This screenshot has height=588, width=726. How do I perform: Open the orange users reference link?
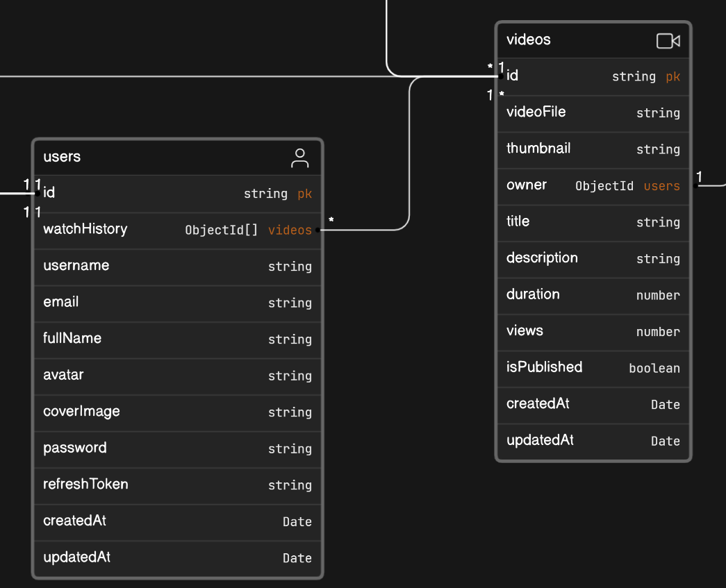pos(661,186)
